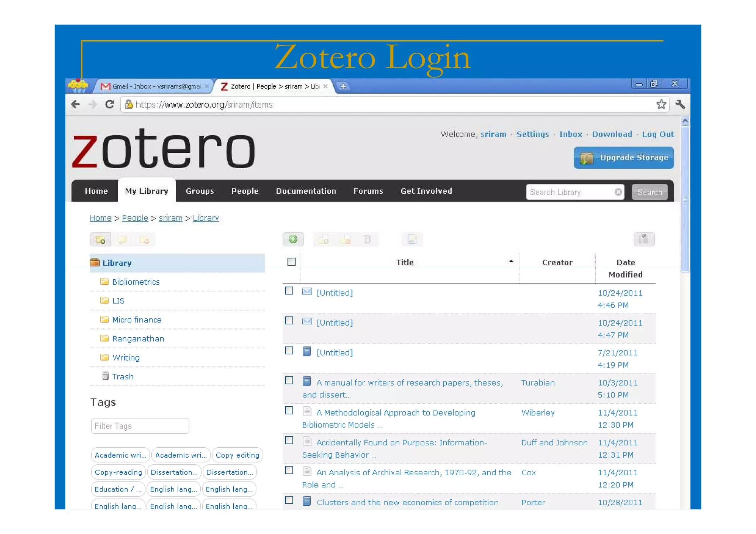The width and height of the screenshot is (756, 534).
Task: Click the Settings link
Action: [x=533, y=134]
